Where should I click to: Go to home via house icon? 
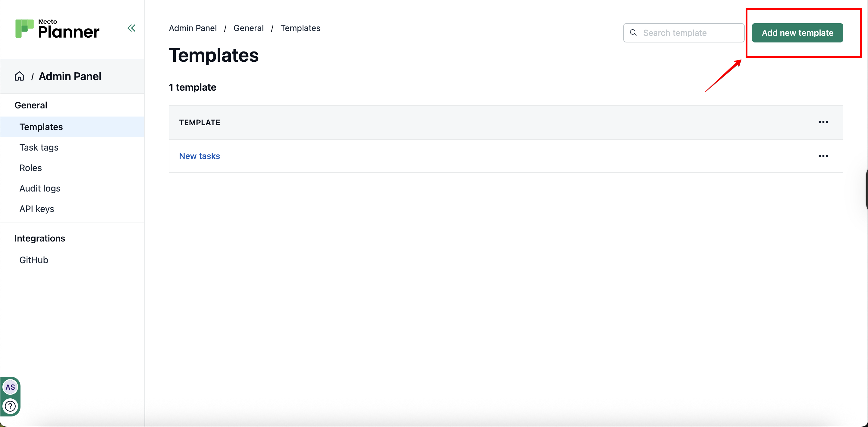tap(19, 76)
